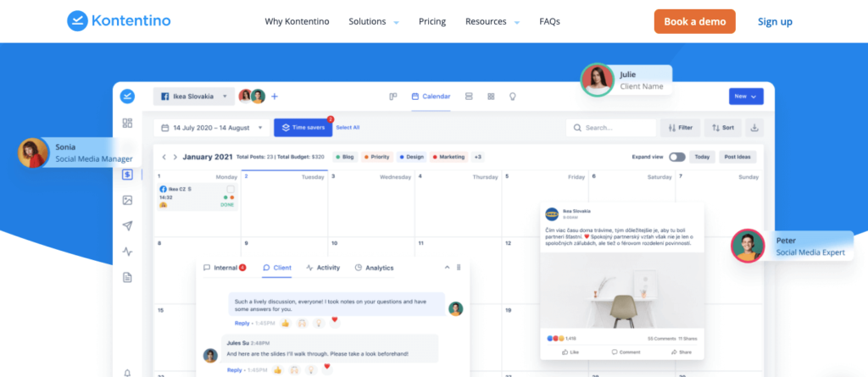Switch to the Client comments tab
The image size is (868, 377).
[277, 268]
